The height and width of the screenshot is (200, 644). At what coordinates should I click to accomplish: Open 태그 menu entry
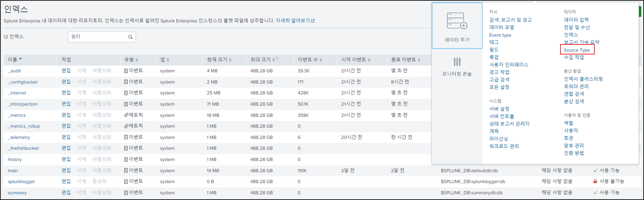(x=494, y=42)
